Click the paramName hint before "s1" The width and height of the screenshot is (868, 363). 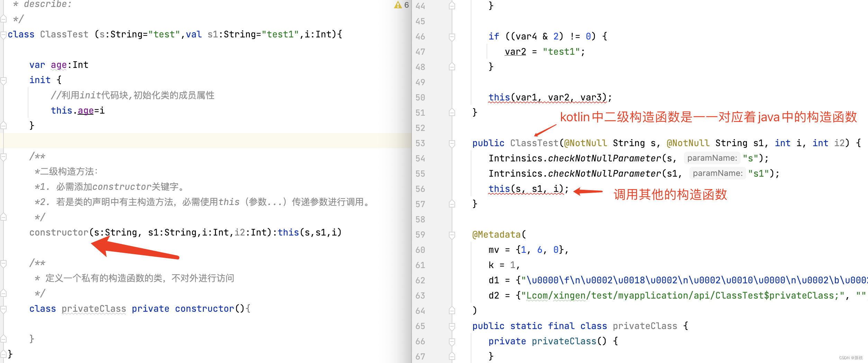click(717, 173)
